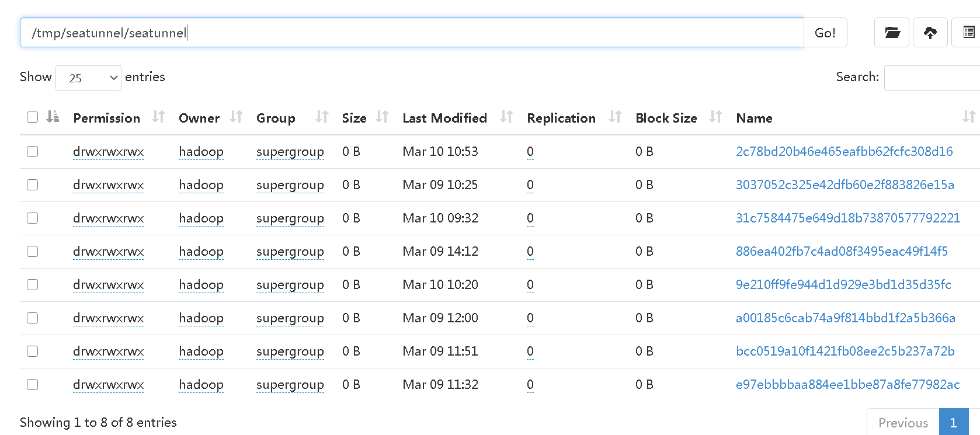The image size is (980, 435).
Task: Click the Block Size column header label
Action: tap(666, 118)
